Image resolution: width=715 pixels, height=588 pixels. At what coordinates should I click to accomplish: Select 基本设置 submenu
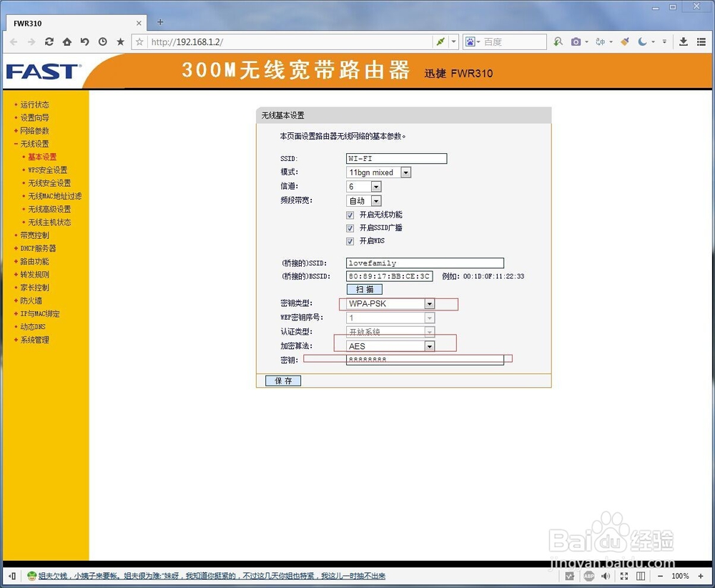click(42, 157)
